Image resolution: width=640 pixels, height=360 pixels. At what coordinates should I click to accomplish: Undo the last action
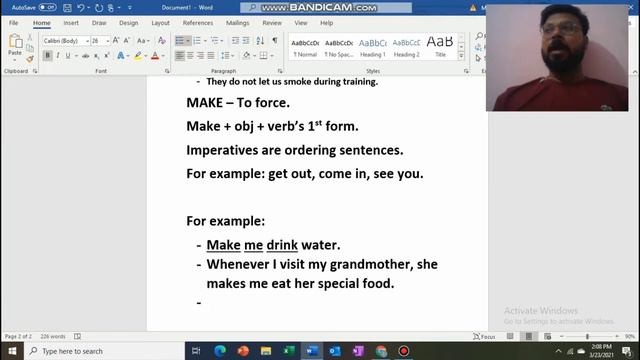81,8
